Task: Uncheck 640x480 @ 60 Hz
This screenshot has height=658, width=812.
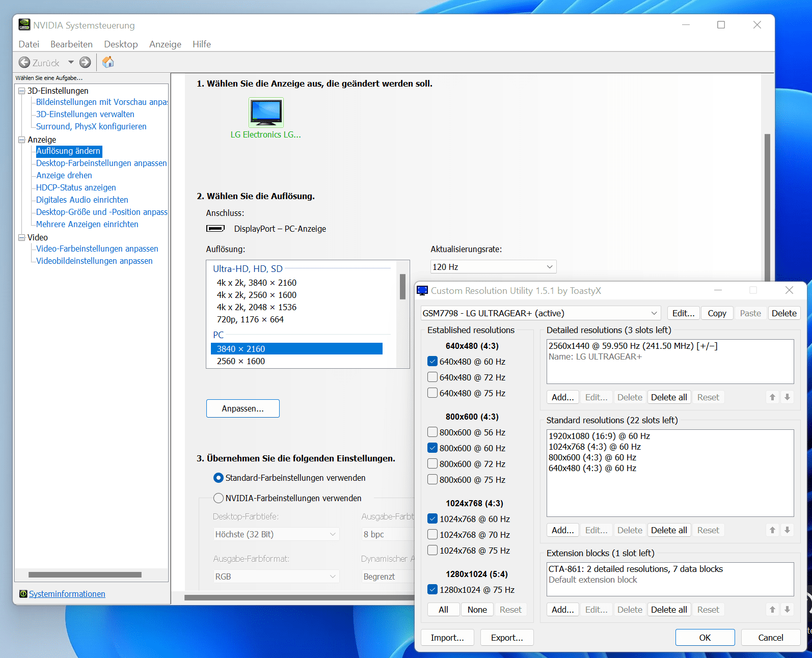Action: (x=432, y=362)
